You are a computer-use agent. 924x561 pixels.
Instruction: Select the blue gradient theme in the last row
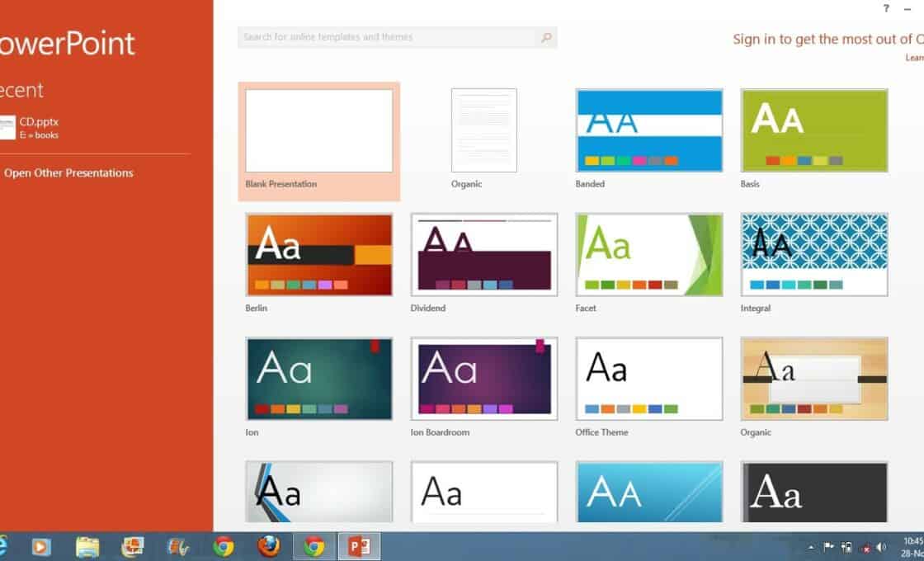[648, 493]
